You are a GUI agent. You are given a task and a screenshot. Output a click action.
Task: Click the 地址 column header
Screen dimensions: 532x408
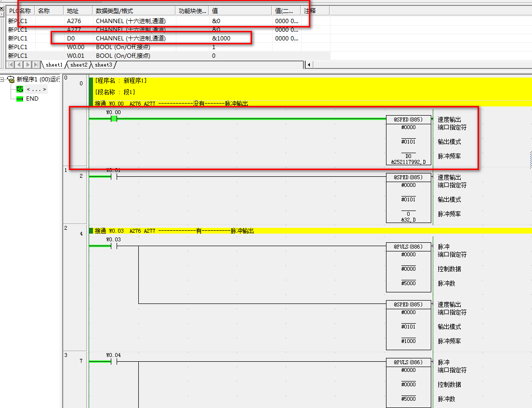[77, 11]
